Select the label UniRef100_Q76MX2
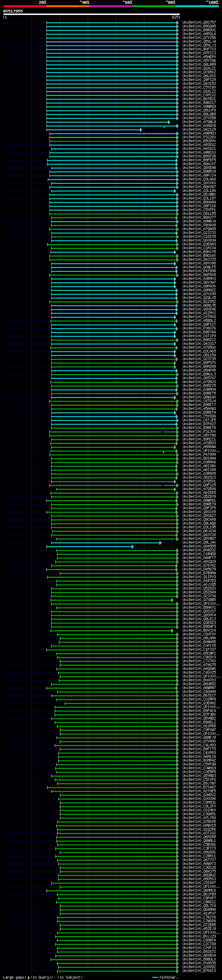This screenshot has height=980, width=222. point(199,72)
